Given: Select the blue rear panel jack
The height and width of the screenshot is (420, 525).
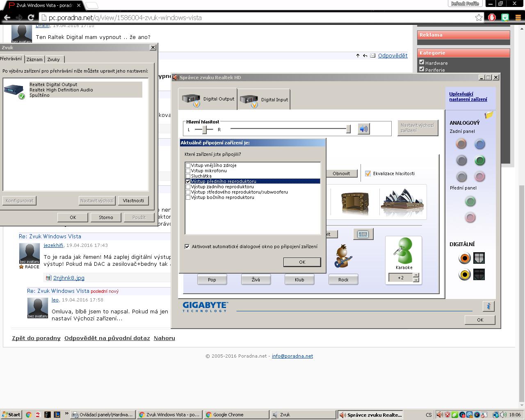Looking at the screenshot, I should click(479, 144).
